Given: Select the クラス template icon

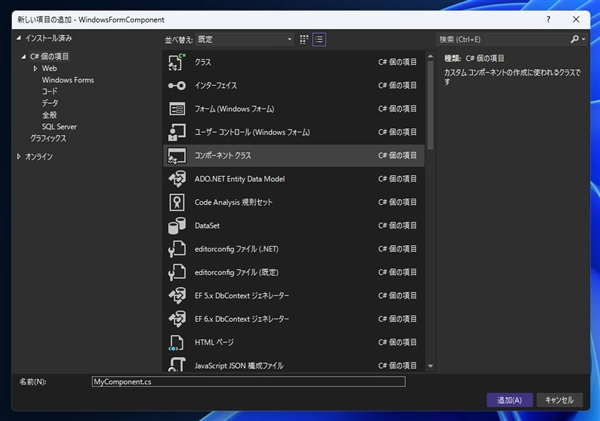Looking at the screenshot, I should click(x=177, y=62).
